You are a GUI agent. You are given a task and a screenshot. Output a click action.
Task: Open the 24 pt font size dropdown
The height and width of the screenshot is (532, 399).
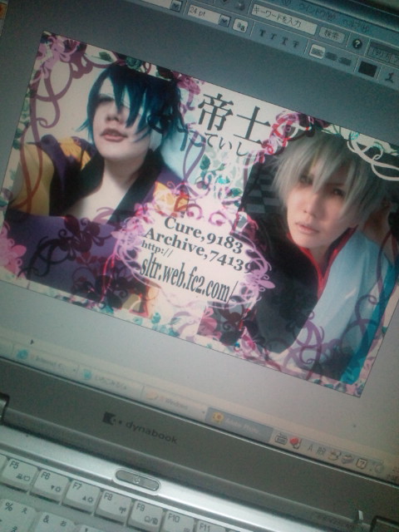pos(224,21)
